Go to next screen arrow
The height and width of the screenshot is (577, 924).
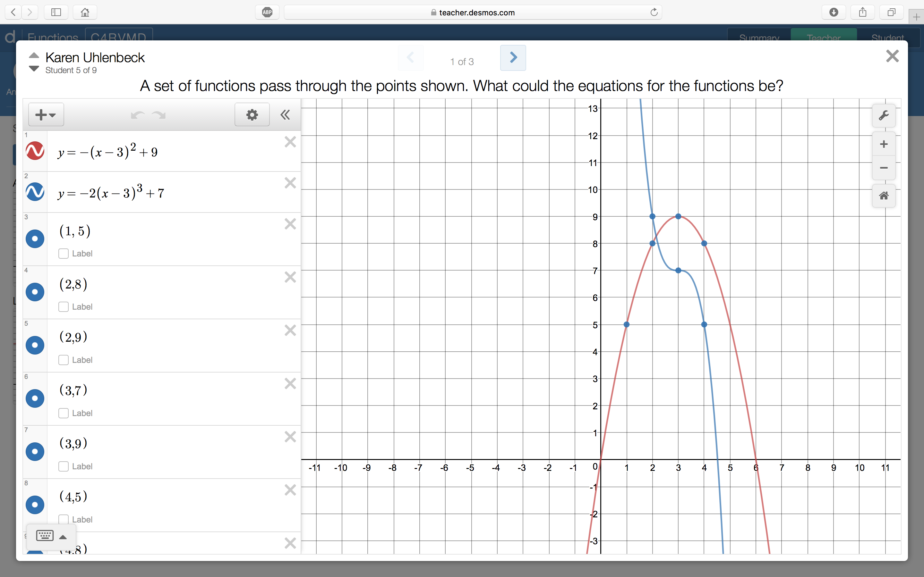(513, 58)
